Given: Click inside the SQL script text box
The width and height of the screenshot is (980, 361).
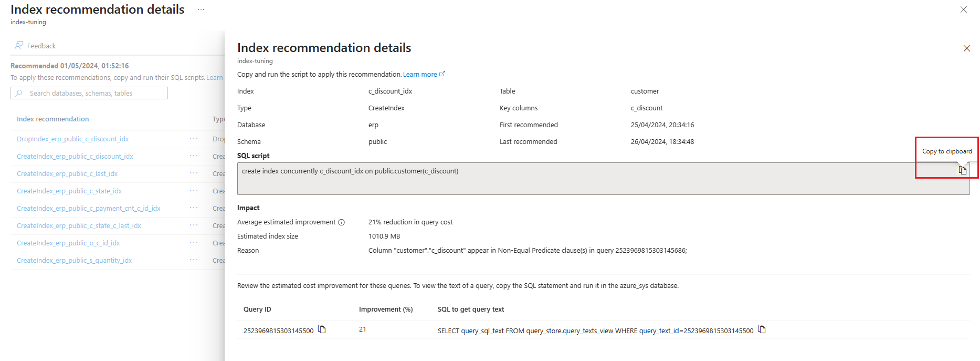Looking at the screenshot, I should pos(603,179).
